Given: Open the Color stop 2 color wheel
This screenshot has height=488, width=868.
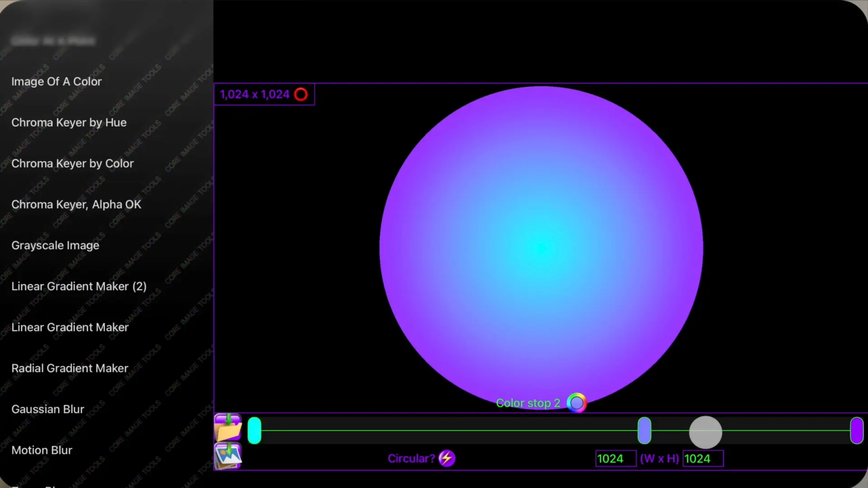Looking at the screenshot, I should (576, 402).
